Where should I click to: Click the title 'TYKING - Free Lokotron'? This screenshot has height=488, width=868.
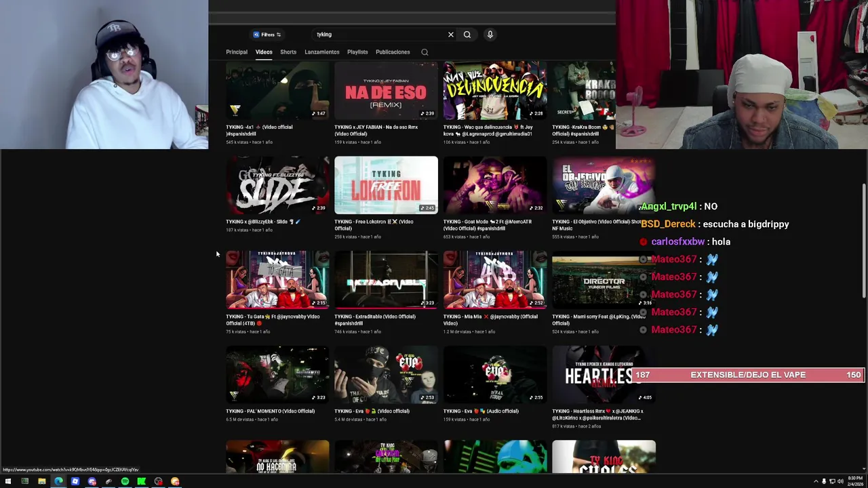(374, 225)
